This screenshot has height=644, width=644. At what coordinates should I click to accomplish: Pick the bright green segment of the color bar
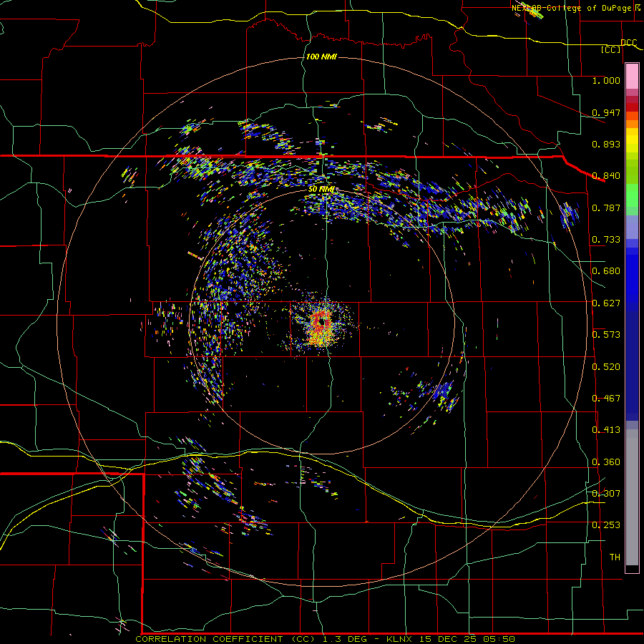(632, 195)
